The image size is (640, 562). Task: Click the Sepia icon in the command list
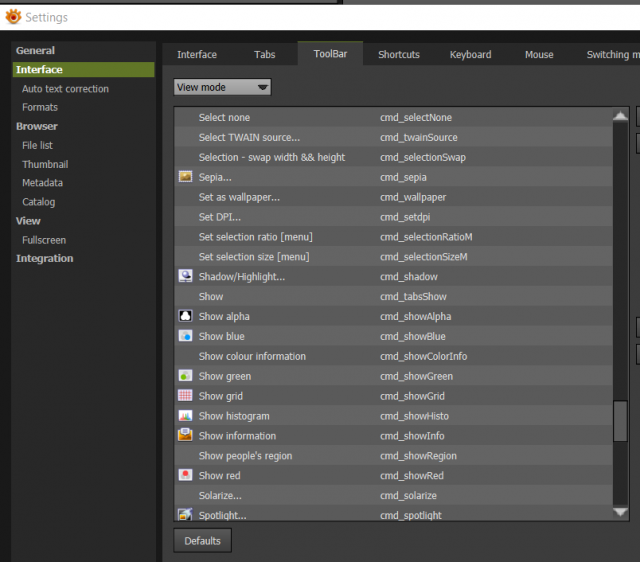(185, 177)
